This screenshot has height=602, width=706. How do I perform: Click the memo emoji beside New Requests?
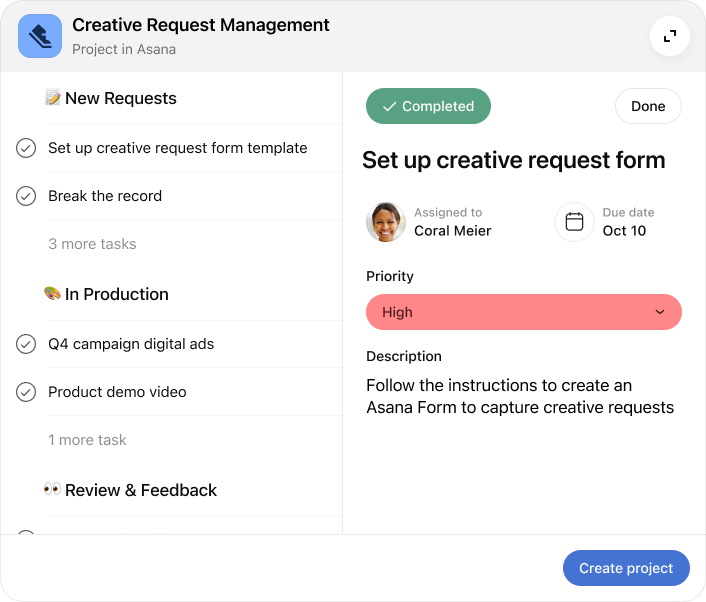53,98
